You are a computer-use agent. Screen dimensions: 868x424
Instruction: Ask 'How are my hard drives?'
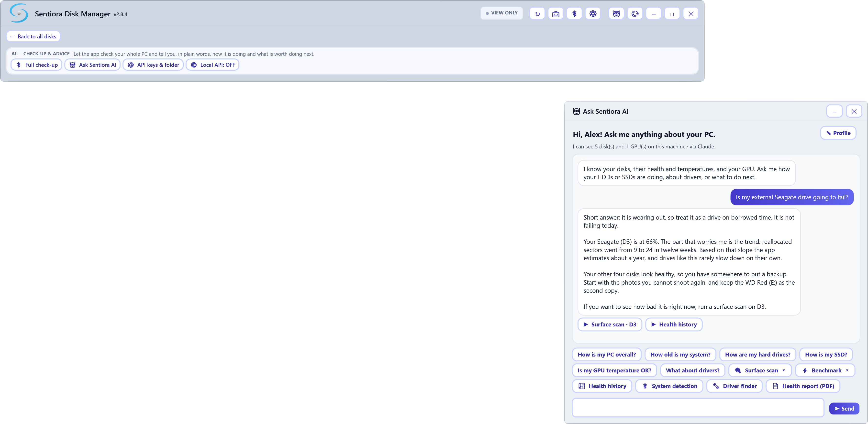pyautogui.click(x=757, y=354)
